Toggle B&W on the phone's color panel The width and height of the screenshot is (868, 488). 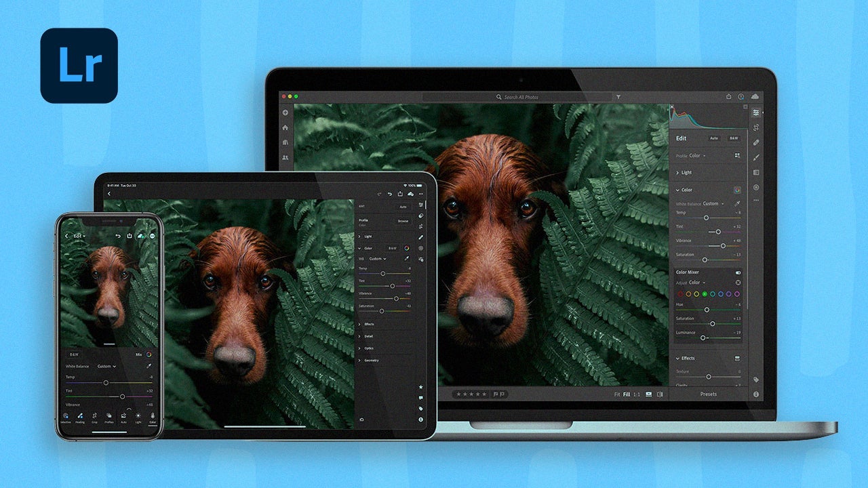point(74,354)
